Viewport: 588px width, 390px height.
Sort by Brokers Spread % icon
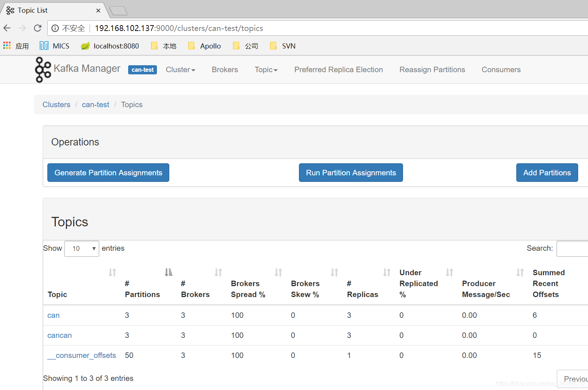coord(279,272)
